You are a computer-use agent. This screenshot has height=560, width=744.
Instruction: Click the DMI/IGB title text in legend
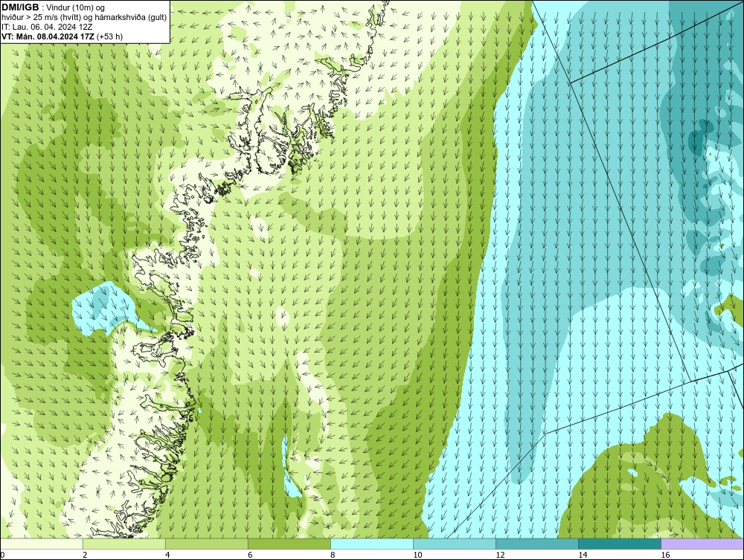tap(20, 7)
